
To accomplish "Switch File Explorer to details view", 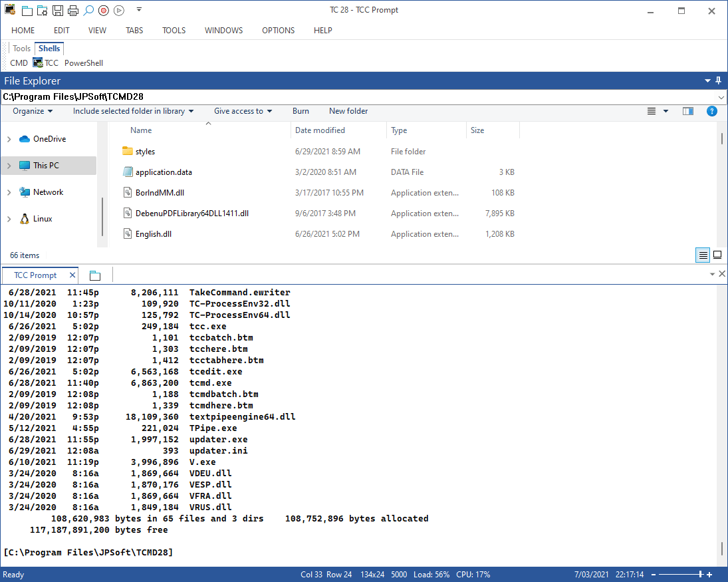I will click(703, 255).
